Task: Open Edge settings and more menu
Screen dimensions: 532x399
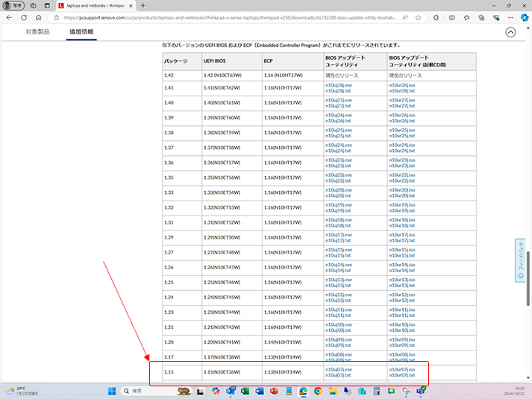Action: pos(510,18)
